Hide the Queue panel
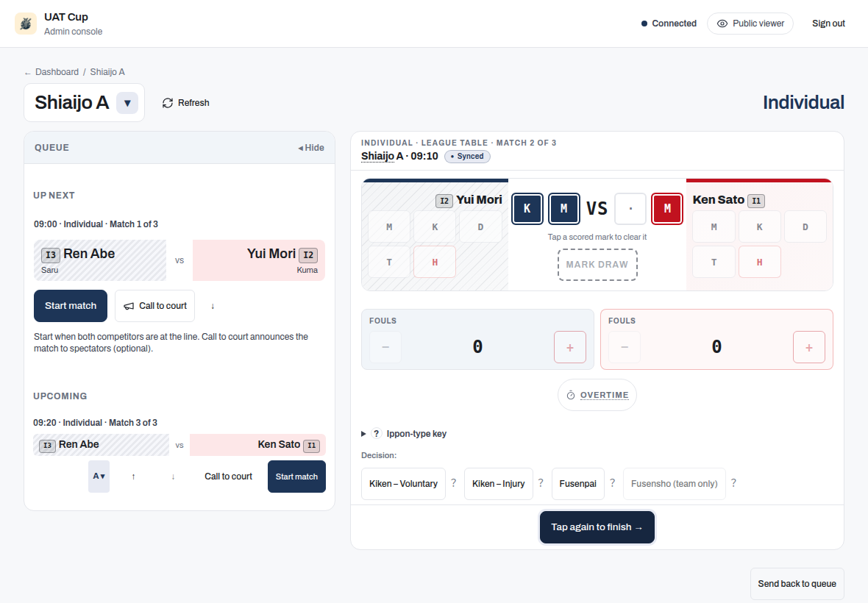 click(x=311, y=148)
